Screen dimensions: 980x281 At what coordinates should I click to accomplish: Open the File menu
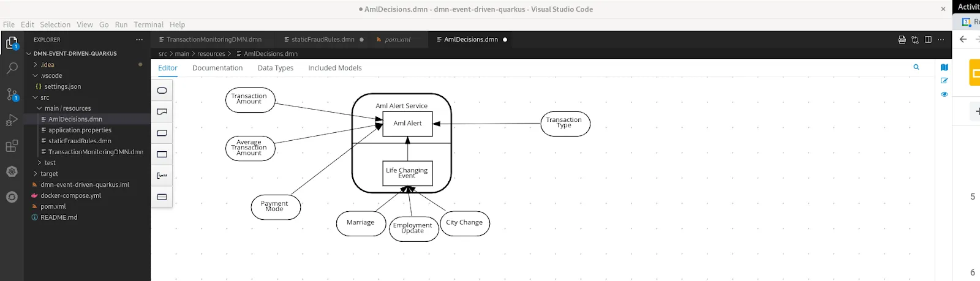click(x=9, y=24)
